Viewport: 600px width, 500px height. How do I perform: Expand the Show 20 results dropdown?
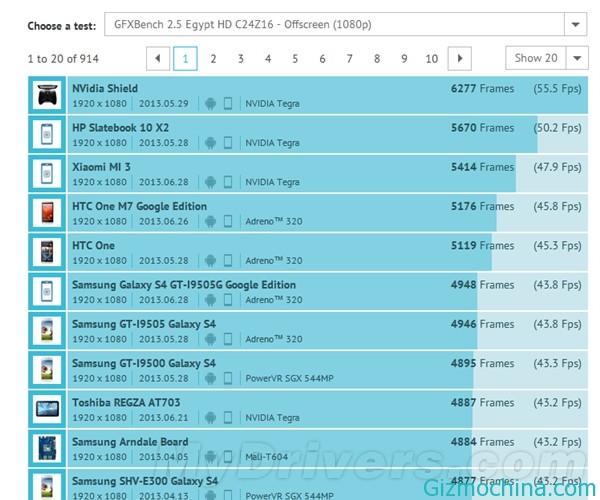tap(546, 58)
